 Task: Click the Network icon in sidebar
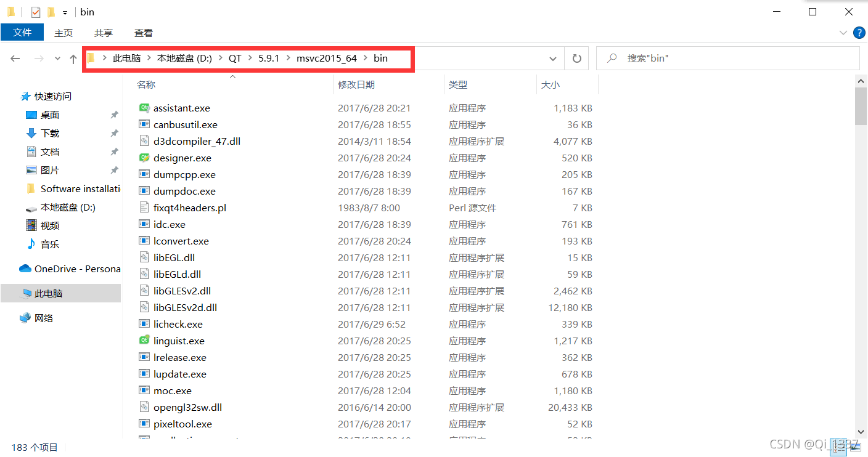[x=25, y=318]
